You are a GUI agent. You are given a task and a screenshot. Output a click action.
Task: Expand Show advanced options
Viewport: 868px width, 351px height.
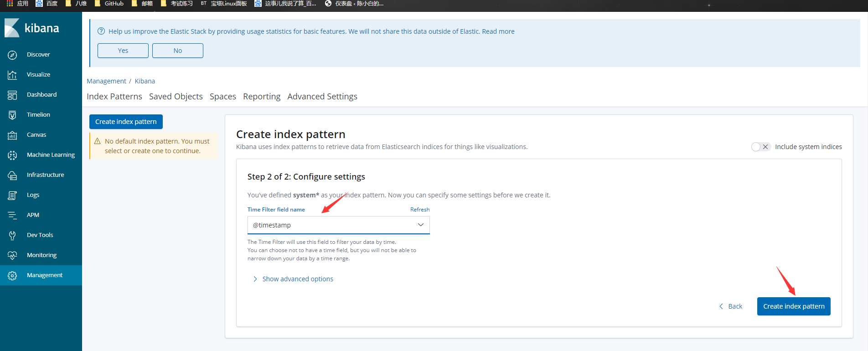click(293, 279)
